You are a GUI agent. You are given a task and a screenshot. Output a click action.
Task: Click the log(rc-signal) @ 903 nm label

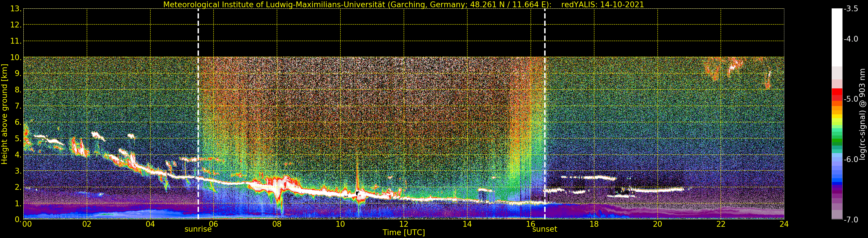(x=863, y=114)
